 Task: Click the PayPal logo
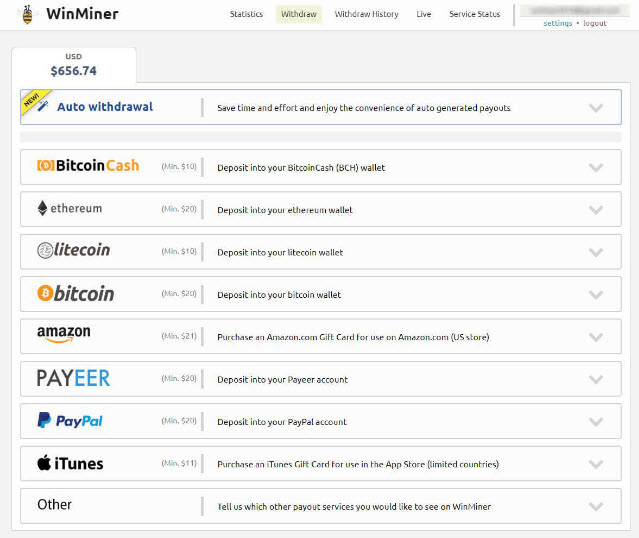click(70, 420)
